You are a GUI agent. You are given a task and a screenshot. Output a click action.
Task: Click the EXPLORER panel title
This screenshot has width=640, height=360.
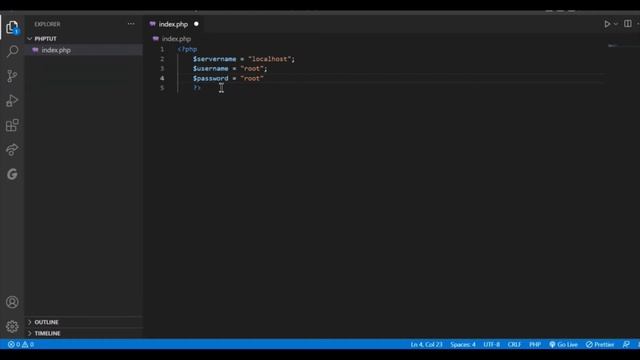47,24
